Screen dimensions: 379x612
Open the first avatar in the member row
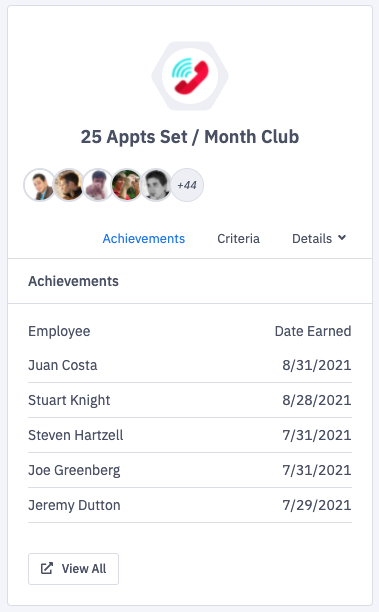tap(40, 185)
